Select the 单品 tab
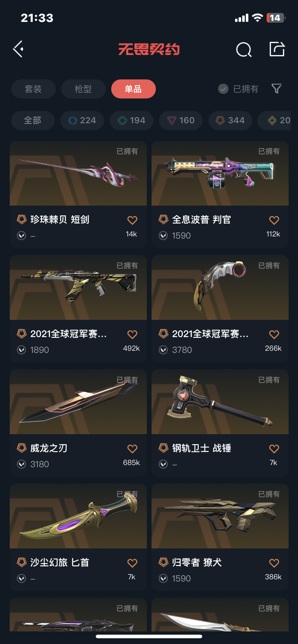 tap(133, 89)
